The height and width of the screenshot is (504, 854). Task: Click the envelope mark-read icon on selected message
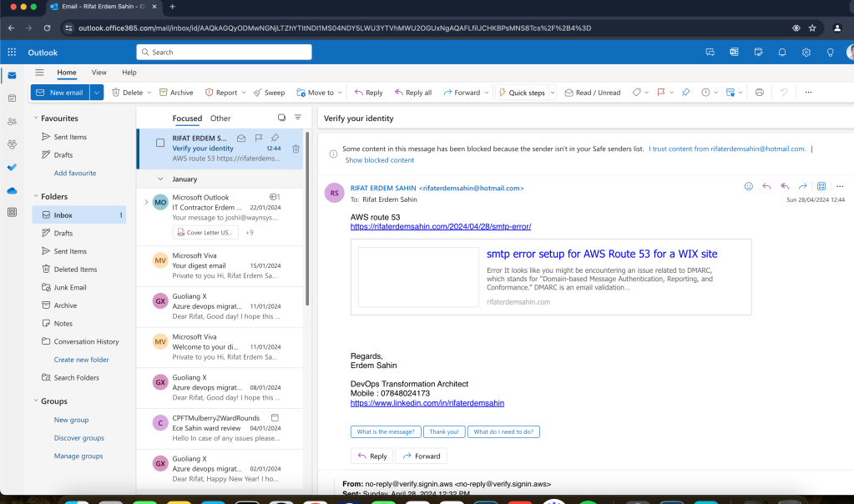[241, 138]
